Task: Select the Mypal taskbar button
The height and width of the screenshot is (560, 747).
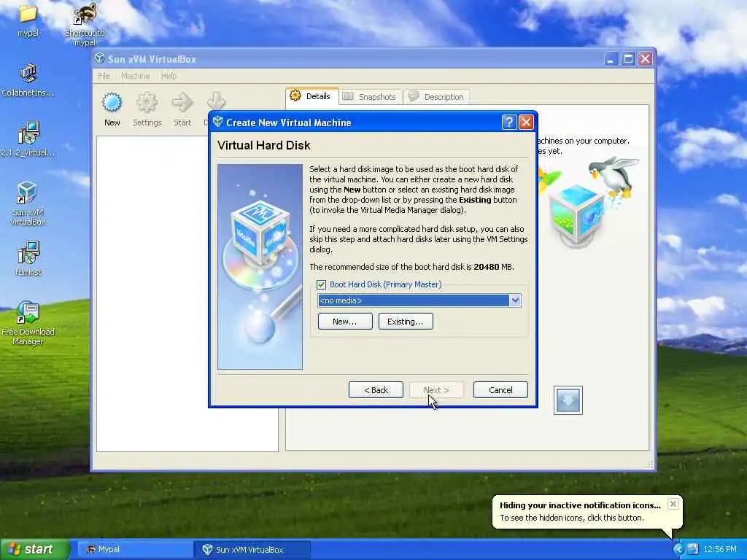Action: pyautogui.click(x=133, y=550)
